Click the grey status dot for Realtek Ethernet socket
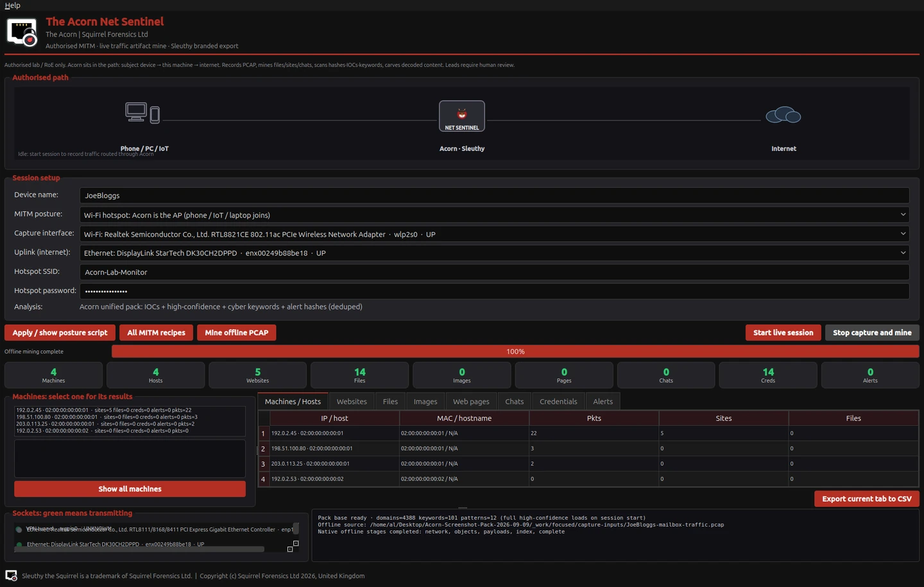Viewport: 924px width, 587px height. 19,529
